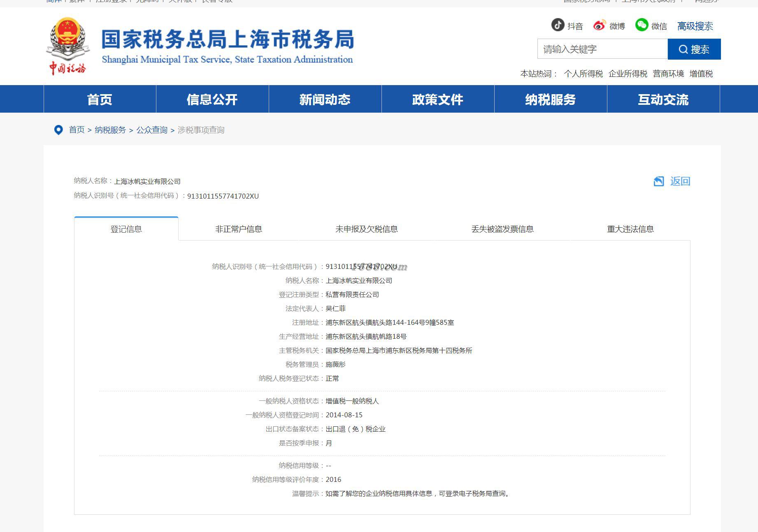
Task: Click quarterly filing value 月
Action: [329, 443]
